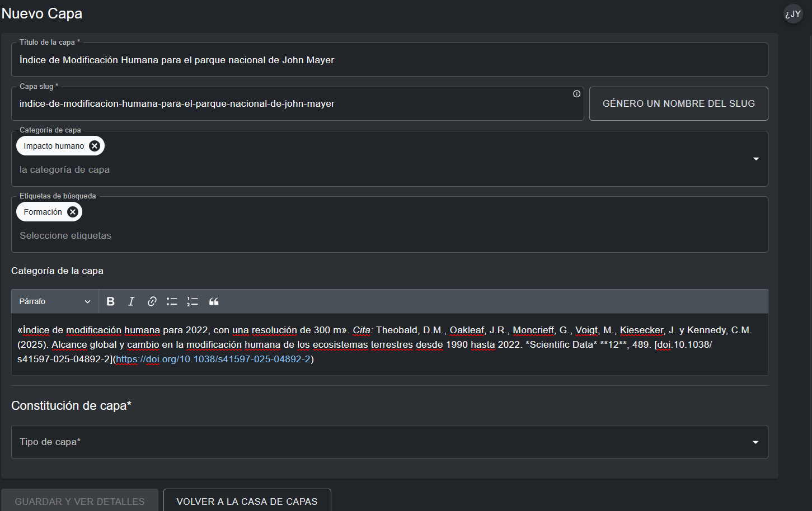Open the user avatar menu ¿JY
This screenshot has width=812, height=511.
click(x=793, y=14)
